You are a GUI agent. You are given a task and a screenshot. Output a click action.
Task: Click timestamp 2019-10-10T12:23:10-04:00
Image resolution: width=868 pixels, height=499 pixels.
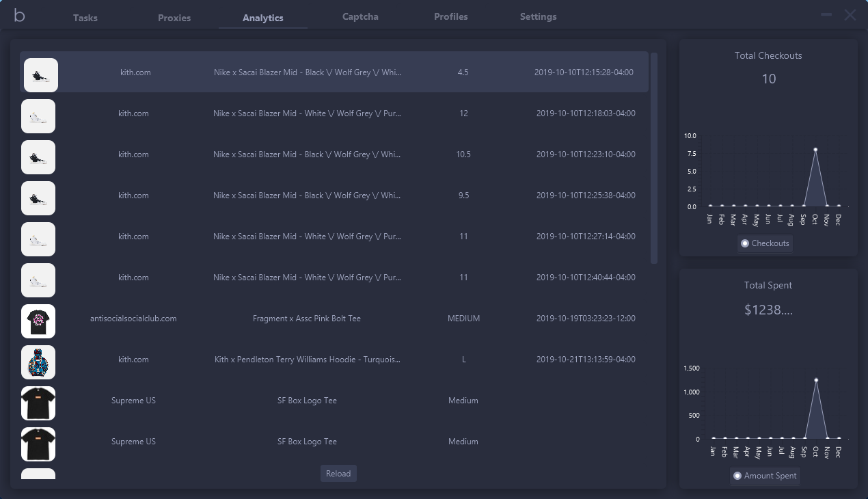click(586, 154)
